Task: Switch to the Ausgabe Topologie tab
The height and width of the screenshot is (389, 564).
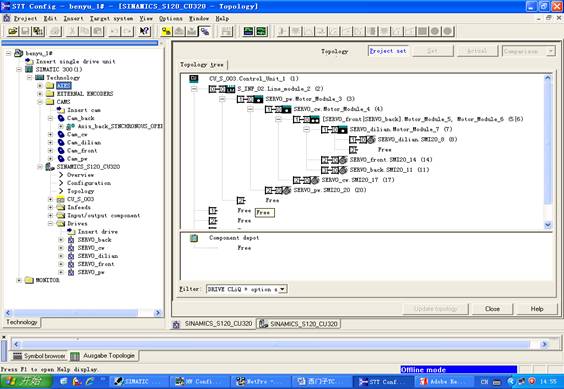Action: 105,356
